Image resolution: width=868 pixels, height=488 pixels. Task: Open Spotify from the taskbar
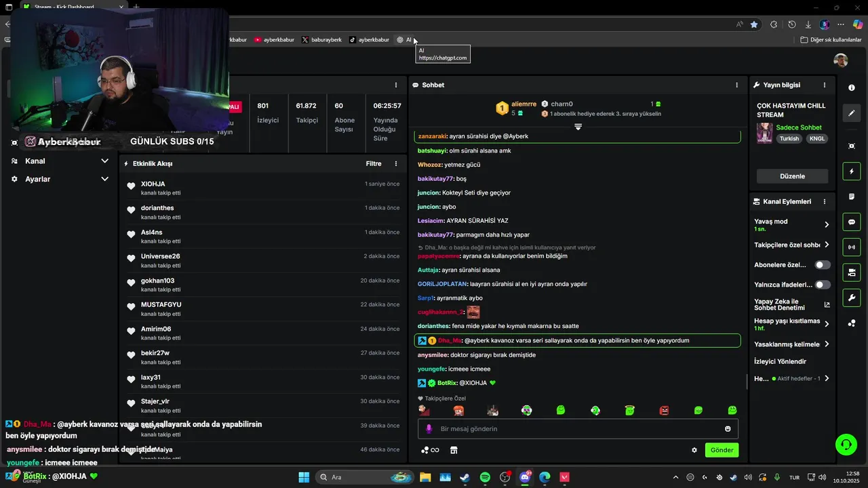pos(485,477)
